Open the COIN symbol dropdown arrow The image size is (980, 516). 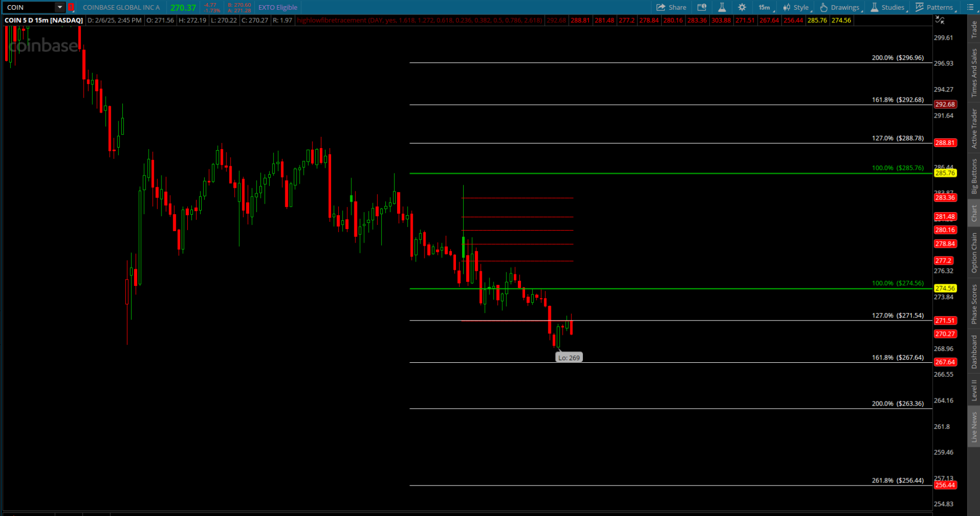pyautogui.click(x=60, y=7)
